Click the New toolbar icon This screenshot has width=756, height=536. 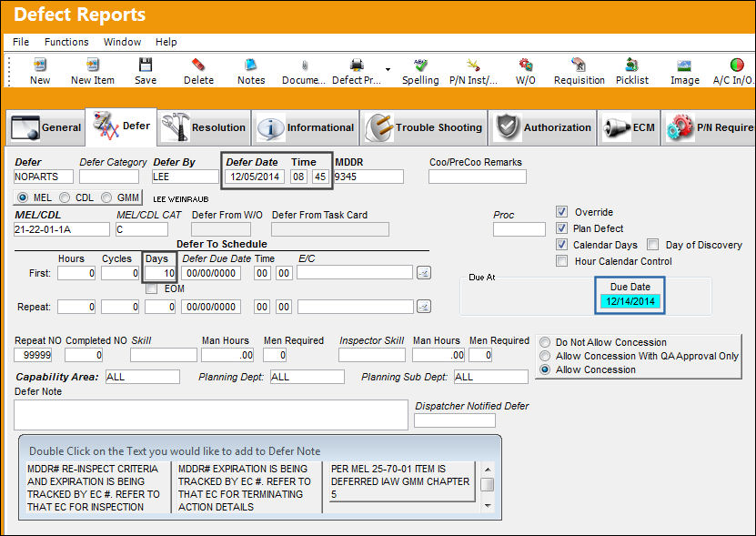tap(39, 65)
